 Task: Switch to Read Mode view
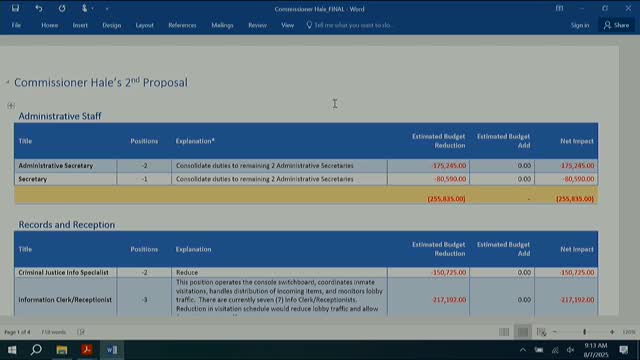tap(504, 332)
